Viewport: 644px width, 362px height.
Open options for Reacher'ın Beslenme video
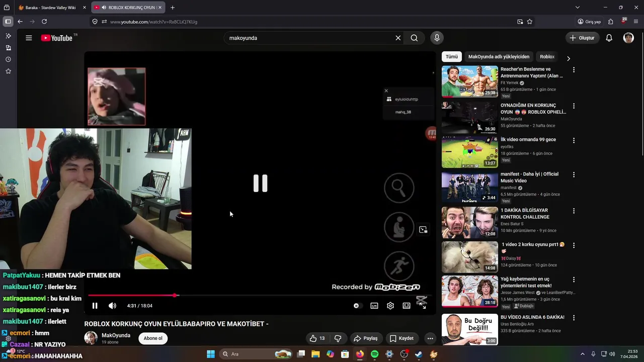(574, 70)
